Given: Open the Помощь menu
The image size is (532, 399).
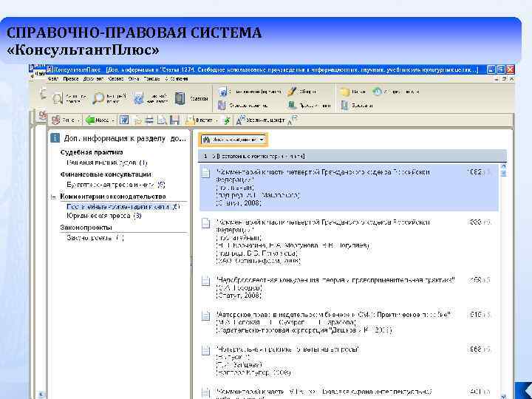Looking at the screenshot, I should pyautogui.click(x=151, y=79).
